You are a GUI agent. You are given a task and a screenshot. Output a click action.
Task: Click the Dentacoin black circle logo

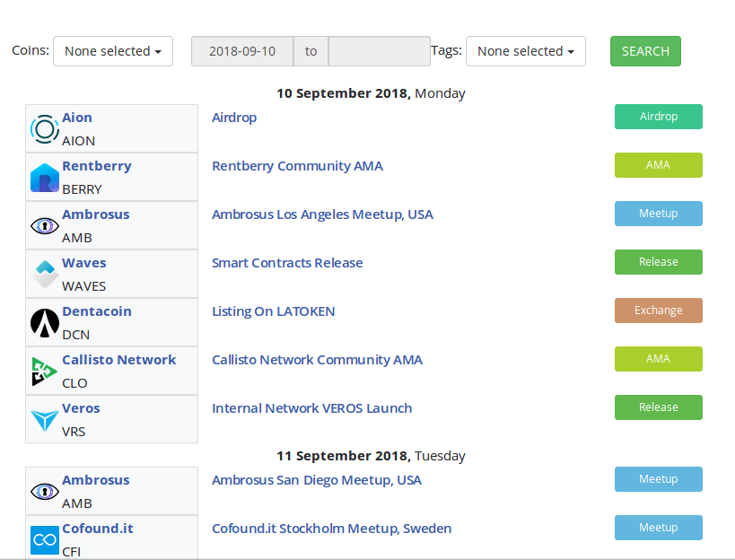click(45, 323)
